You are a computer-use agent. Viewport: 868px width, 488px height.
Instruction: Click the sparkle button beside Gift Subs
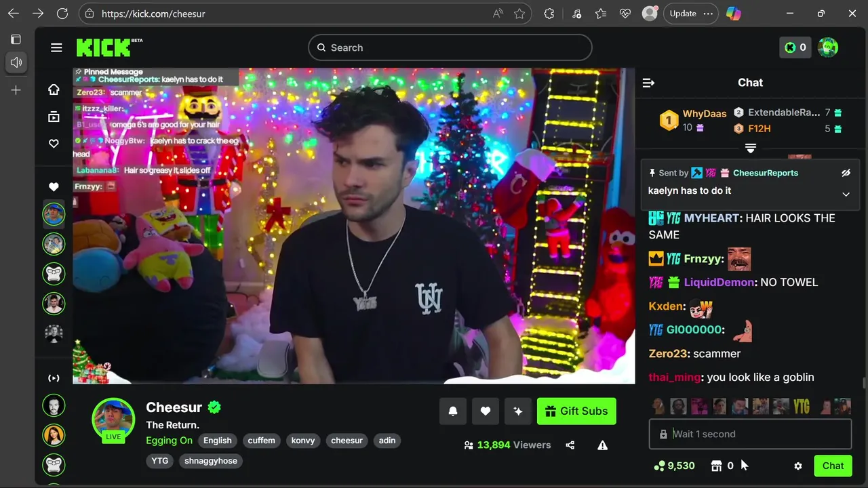tap(518, 411)
